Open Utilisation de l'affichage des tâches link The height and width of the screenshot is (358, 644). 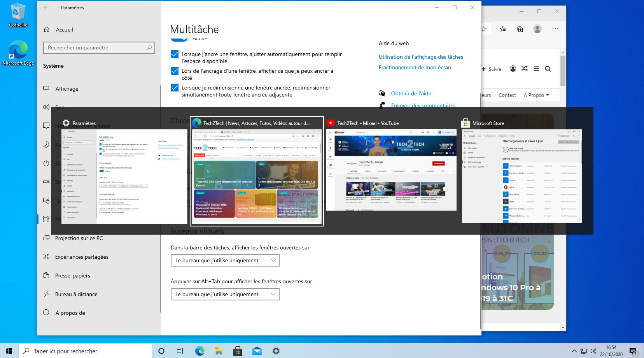421,57
